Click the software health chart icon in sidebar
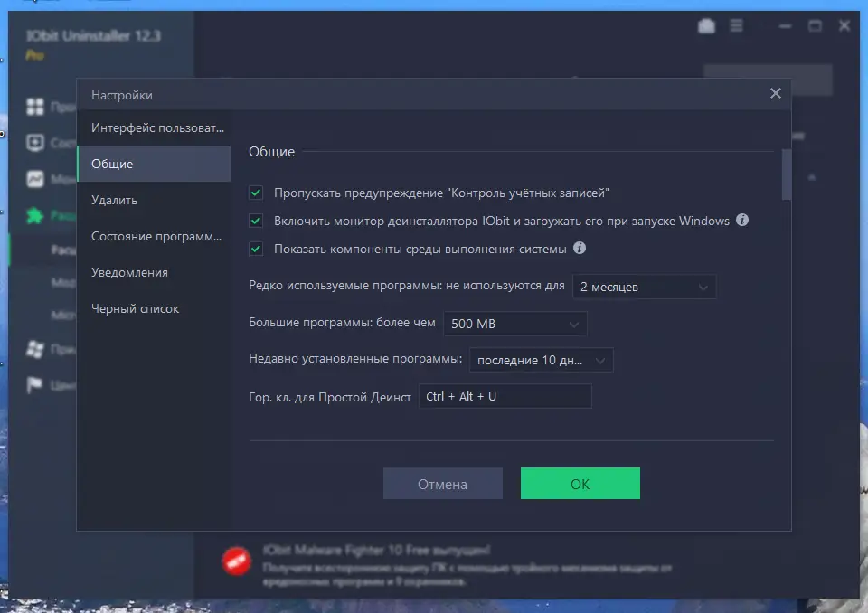 pyautogui.click(x=35, y=179)
